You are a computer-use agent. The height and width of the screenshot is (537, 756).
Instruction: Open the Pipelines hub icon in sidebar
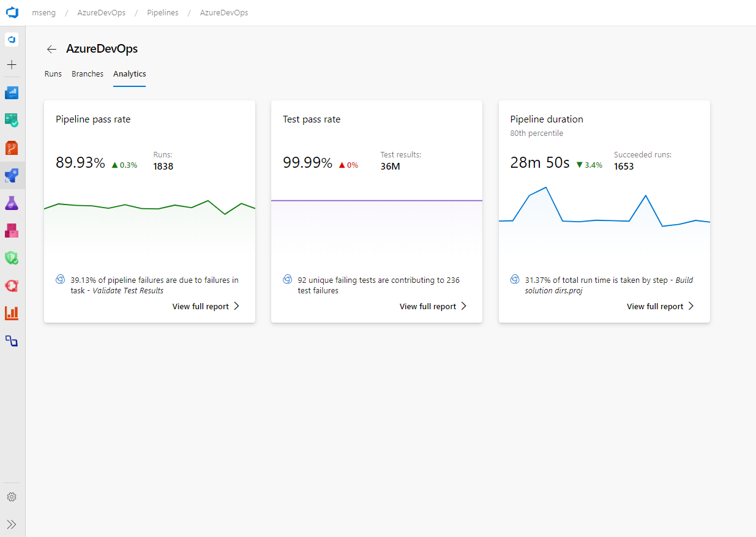pyautogui.click(x=12, y=175)
